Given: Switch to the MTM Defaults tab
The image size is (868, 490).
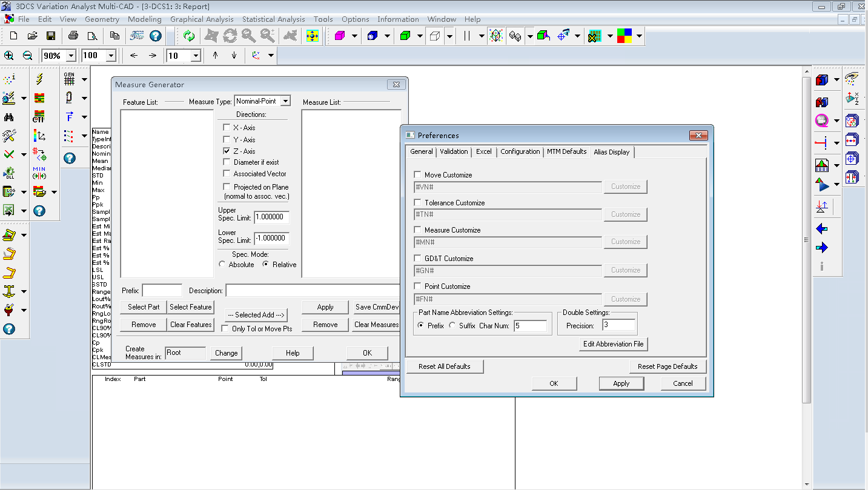Looking at the screenshot, I should pos(566,151).
